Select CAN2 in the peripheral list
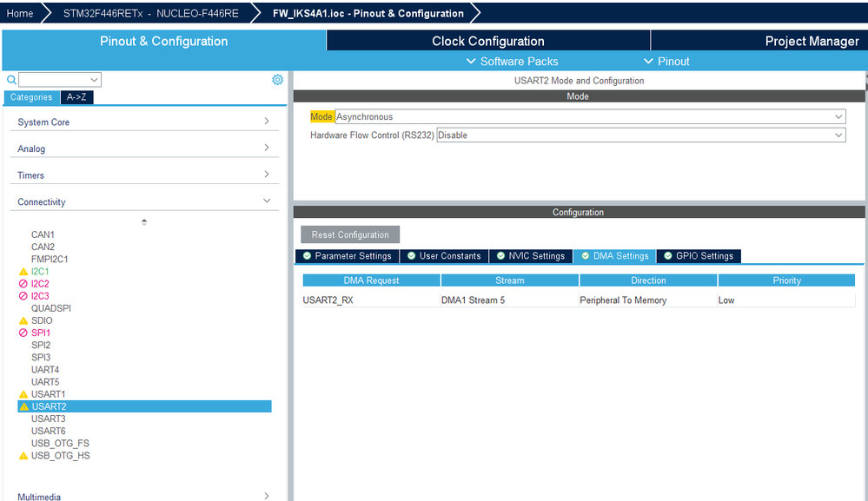Image resolution: width=868 pixels, height=501 pixels. [x=43, y=247]
